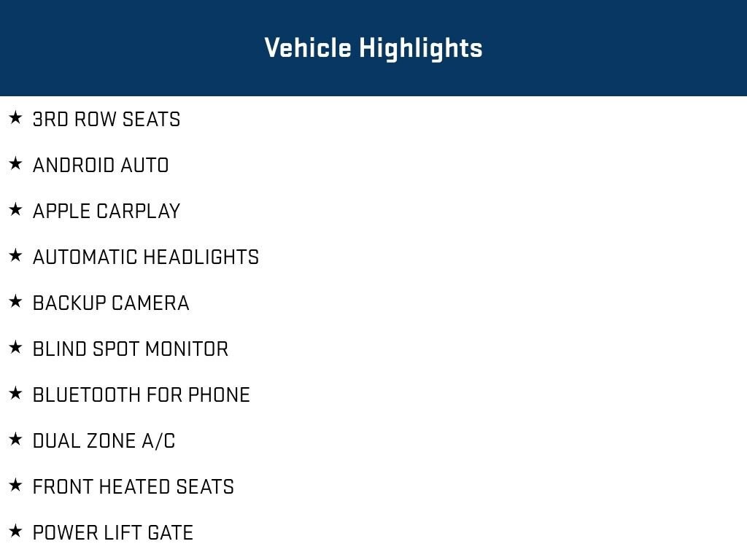Screen dimensions: 747x560
Task: Click the star icon beside BACKUP CAMERA
Action: coord(15,302)
